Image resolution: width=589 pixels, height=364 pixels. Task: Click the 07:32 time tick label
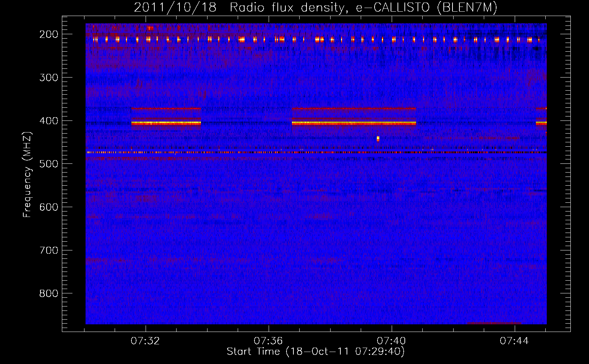click(146, 341)
